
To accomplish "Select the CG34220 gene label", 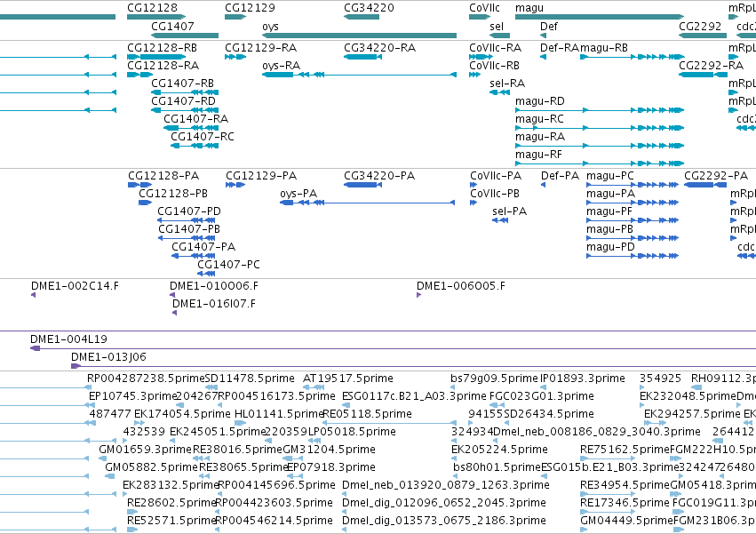I will 369,8.
